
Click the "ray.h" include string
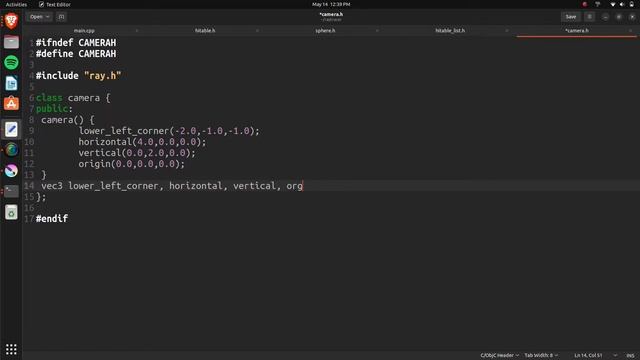pyautogui.click(x=102, y=76)
